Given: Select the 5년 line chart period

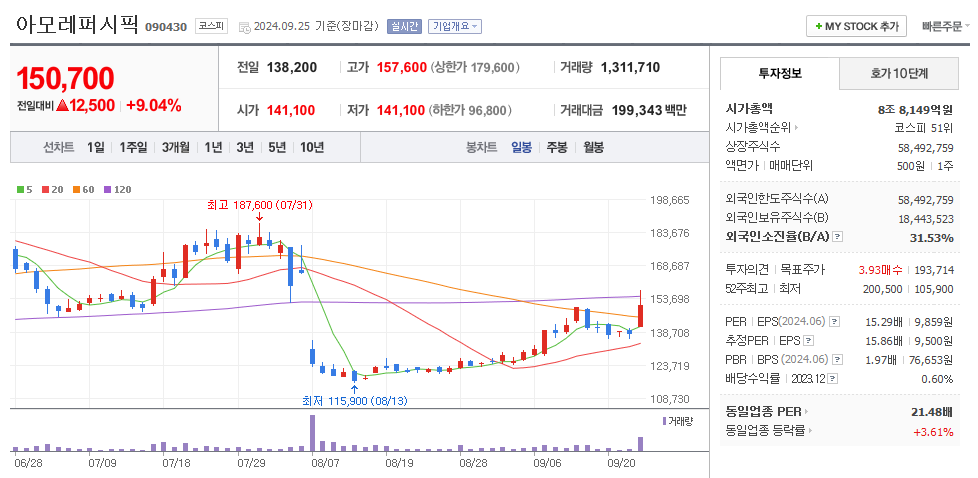Looking at the screenshot, I should 277,148.
